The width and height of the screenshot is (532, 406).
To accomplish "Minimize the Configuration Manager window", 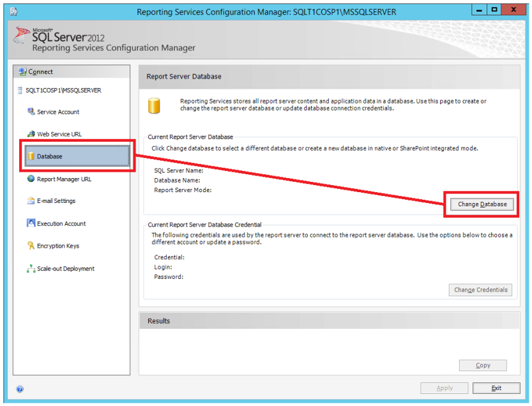I will tap(479, 10).
